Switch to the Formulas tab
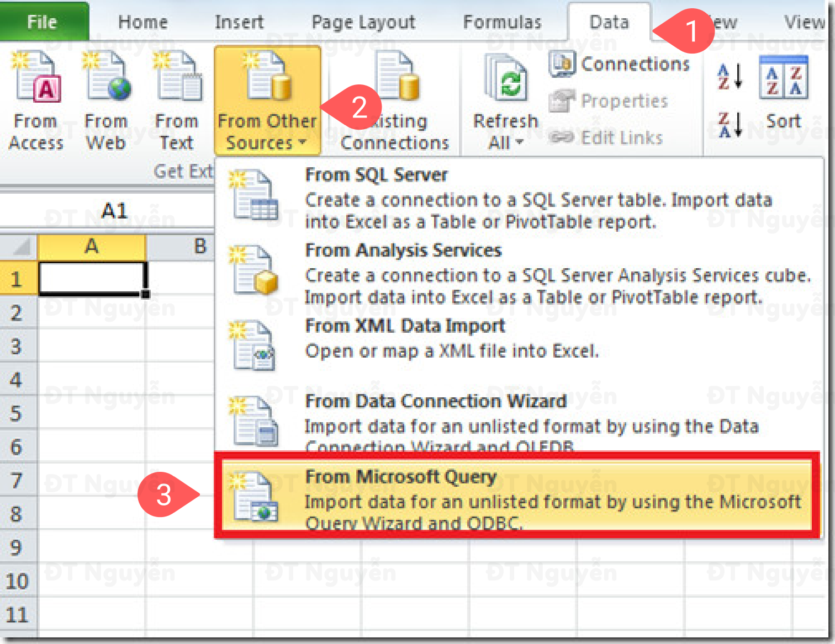Viewport: 835px width, 644px height. pyautogui.click(x=503, y=22)
